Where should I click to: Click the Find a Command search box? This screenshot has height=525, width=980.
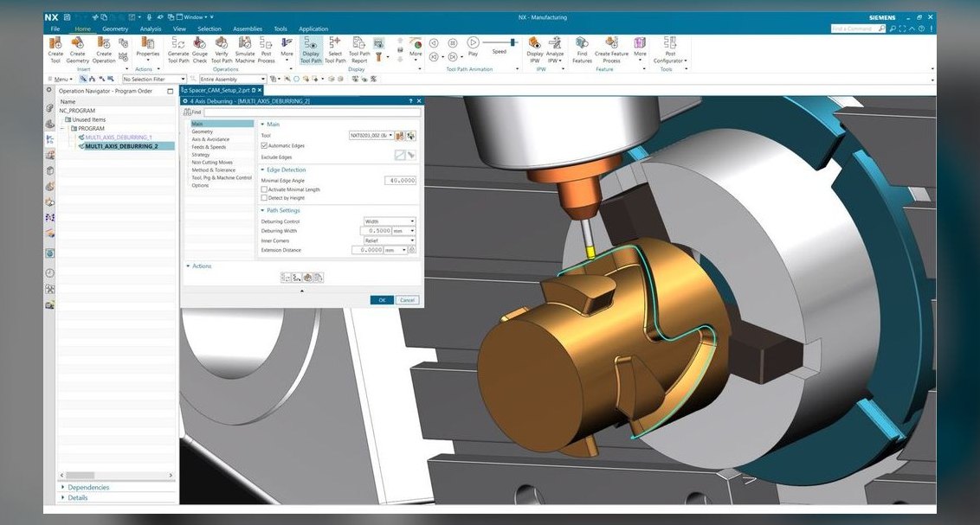point(857,29)
